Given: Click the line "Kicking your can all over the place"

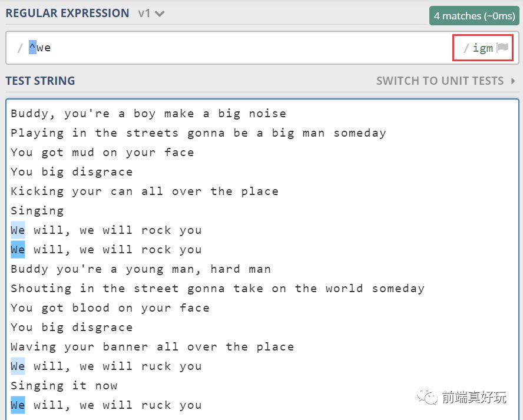Looking at the screenshot, I should pos(144,191).
